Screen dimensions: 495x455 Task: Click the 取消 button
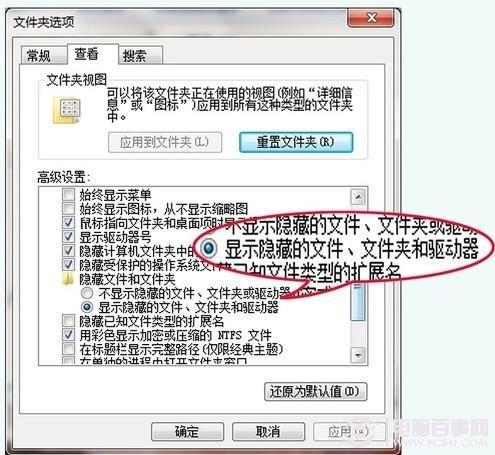[268, 432]
